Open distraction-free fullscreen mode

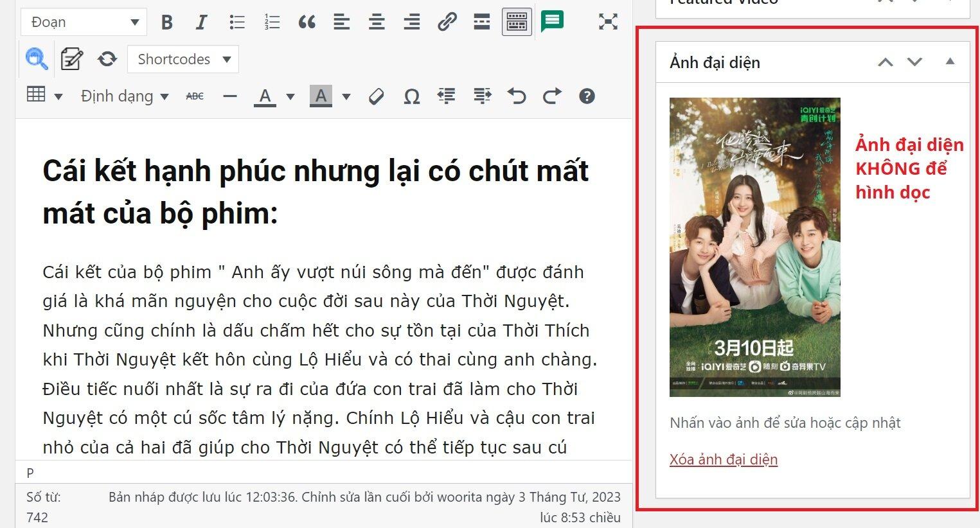pos(607,21)
